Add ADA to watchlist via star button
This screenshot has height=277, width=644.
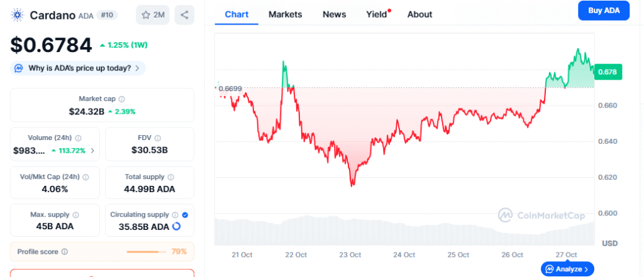click(153, 14)
